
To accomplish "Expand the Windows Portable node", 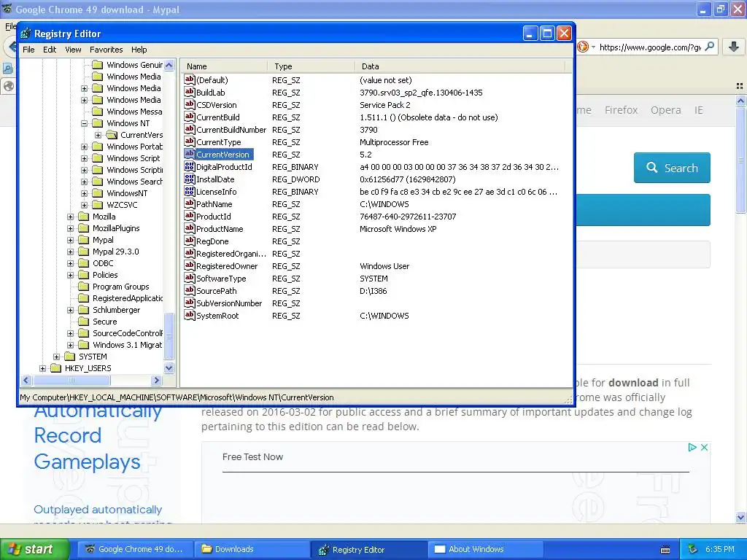I will coord(85,147).
